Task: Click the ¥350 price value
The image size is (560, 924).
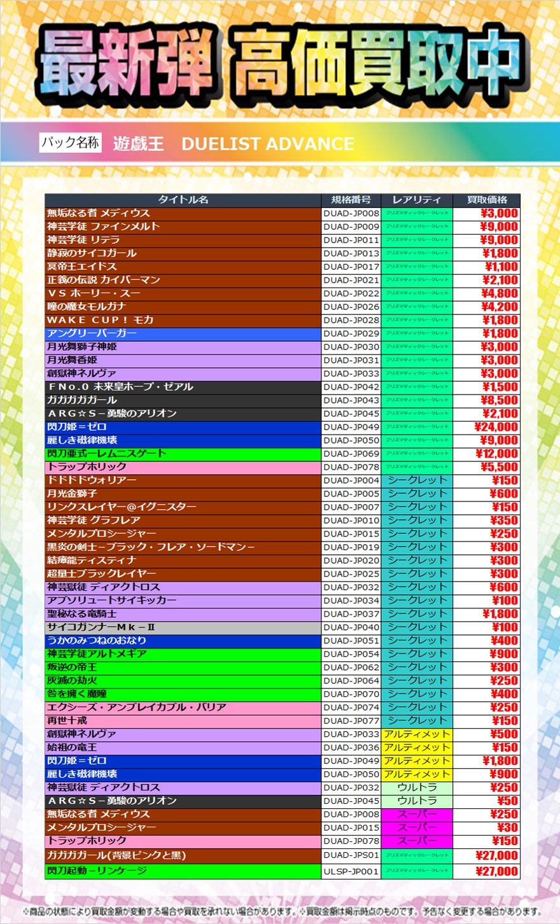Action: tap(504, 521)
